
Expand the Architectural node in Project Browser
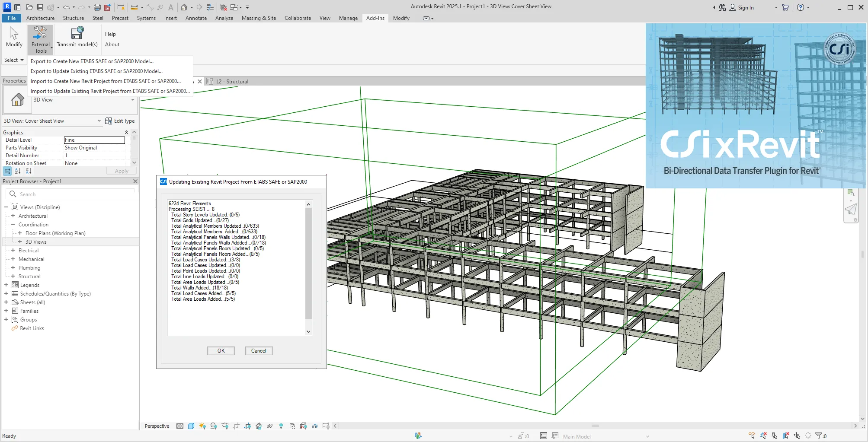pos(13,216)
